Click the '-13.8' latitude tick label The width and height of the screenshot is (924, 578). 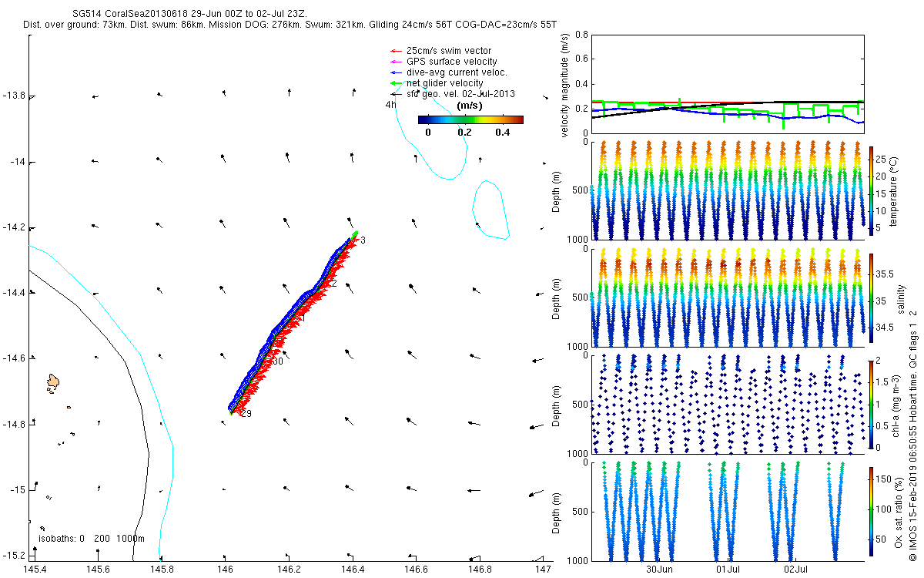pyautogui.click(x=13, y=96)
